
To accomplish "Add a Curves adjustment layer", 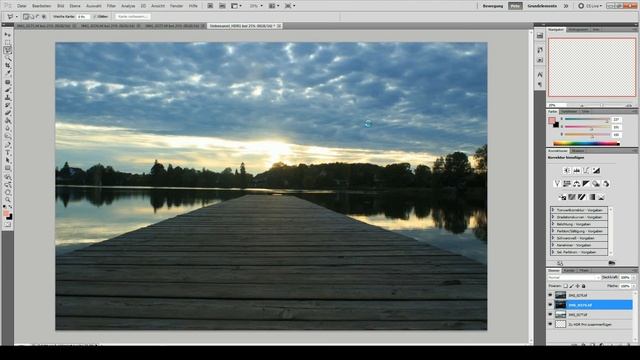I will tap(586, 171).
